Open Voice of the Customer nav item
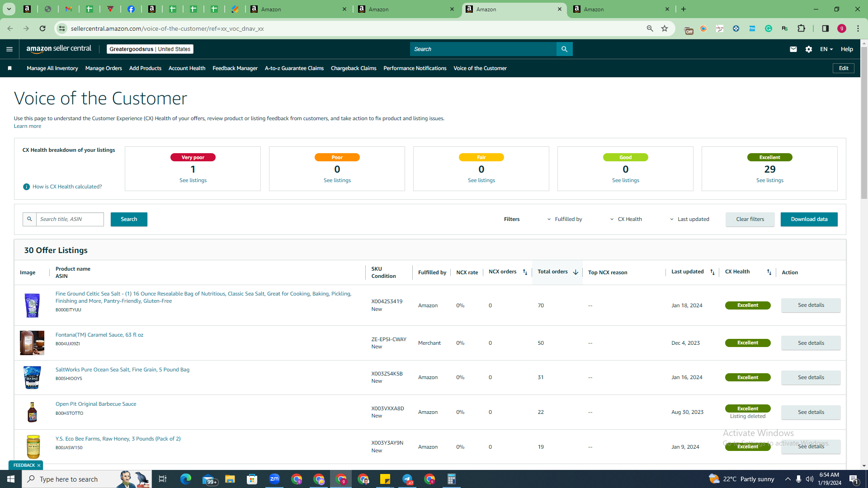The image size is (868, 488). pos(480,68)
